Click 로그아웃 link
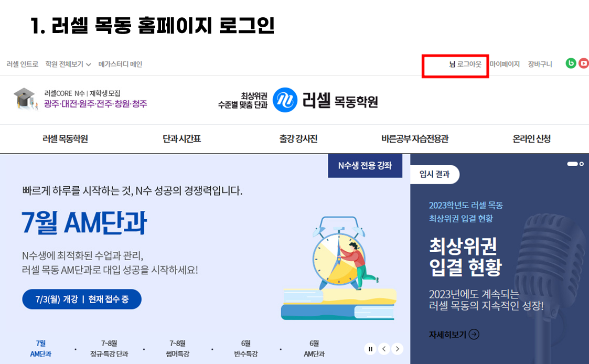Screen dimensions: 589x364 pos(469,64)
